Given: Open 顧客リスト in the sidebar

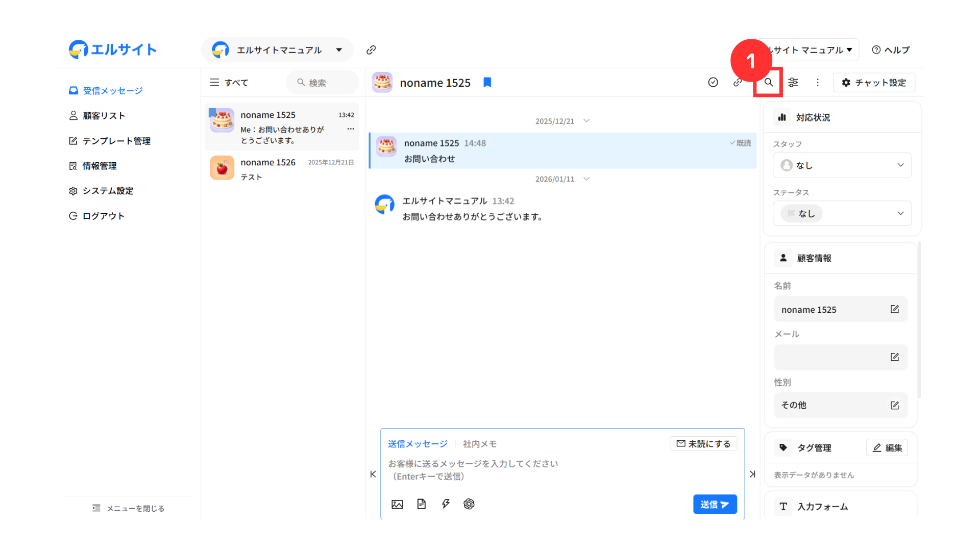Looking at the screenshot, I should (x=104, y=116).
